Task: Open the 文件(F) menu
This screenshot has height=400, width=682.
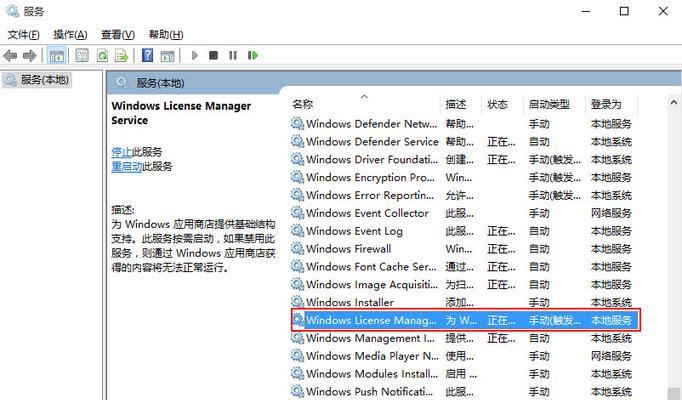Action: [x=23, y=34]
